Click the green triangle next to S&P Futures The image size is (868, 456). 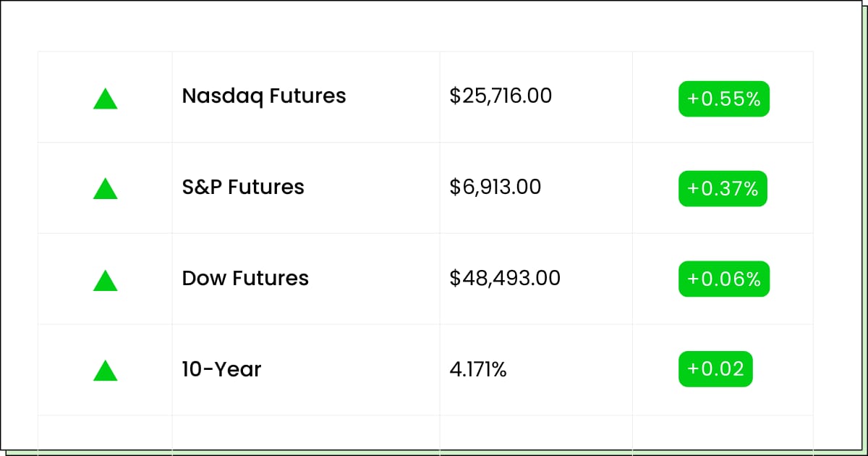pyautogui.click(x=105, y=189)
